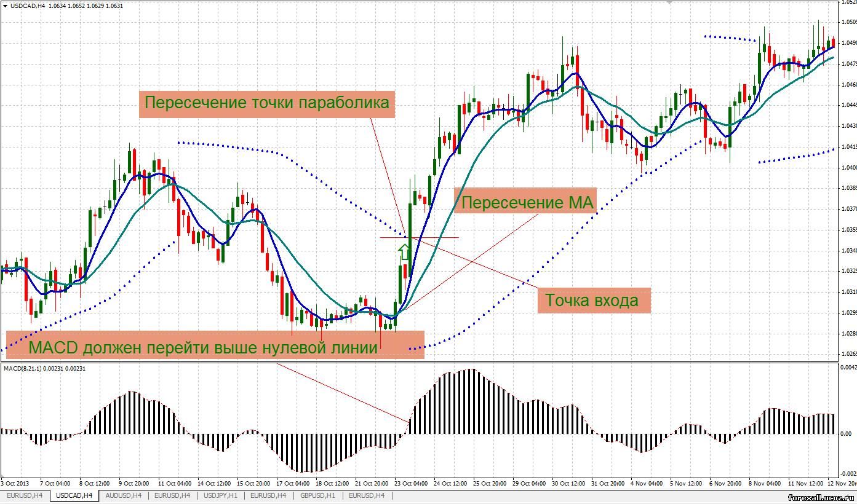This screenshot has width=857, height=504.
Task: Open EURUSD,H4 tab between AUDUSD and USDJPY tabs
Action: [x=172, y=495]
